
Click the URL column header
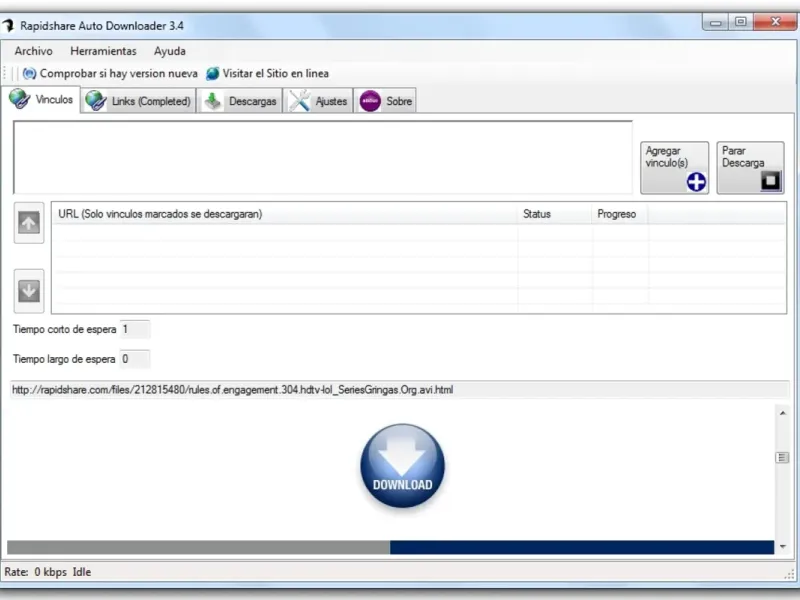point(285,214)
